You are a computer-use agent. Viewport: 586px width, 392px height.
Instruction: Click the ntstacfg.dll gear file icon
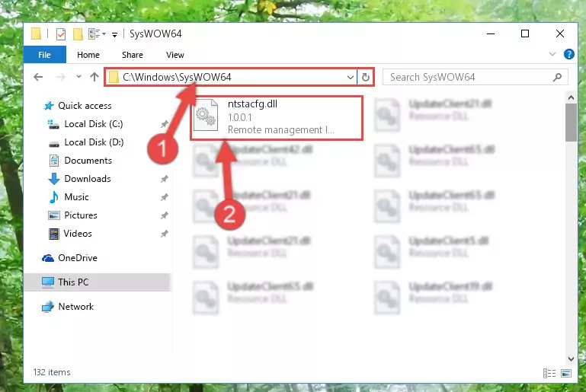[206, 115]
